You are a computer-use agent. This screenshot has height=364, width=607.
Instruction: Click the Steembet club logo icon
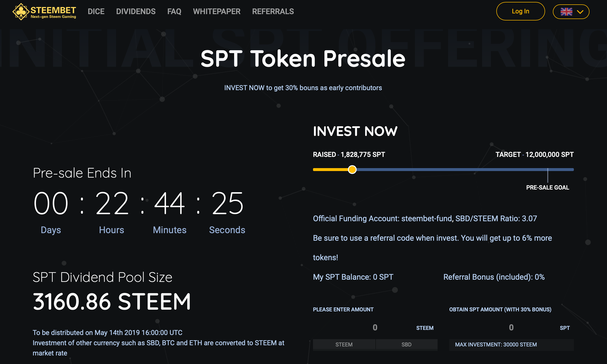pos(21,11)
